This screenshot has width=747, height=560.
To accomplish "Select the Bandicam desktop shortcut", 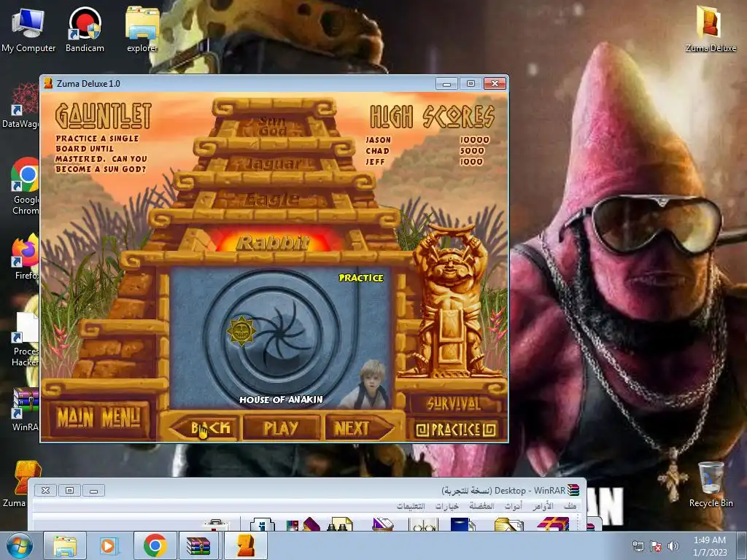I will click(85, 29).
